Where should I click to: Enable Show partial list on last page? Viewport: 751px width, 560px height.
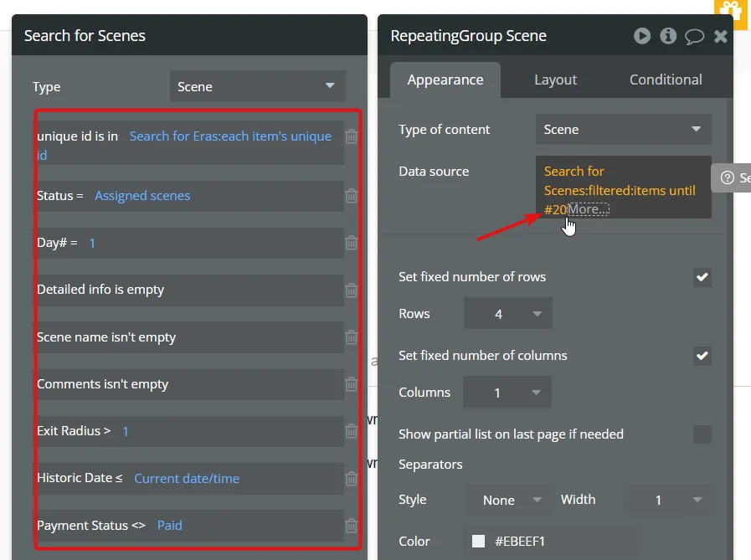click(702, 434)
